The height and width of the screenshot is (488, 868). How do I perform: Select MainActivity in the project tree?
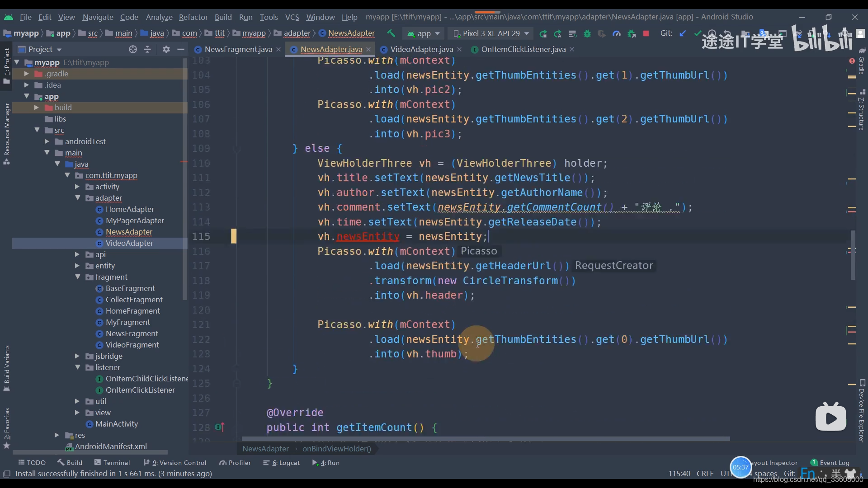[117, 424]
